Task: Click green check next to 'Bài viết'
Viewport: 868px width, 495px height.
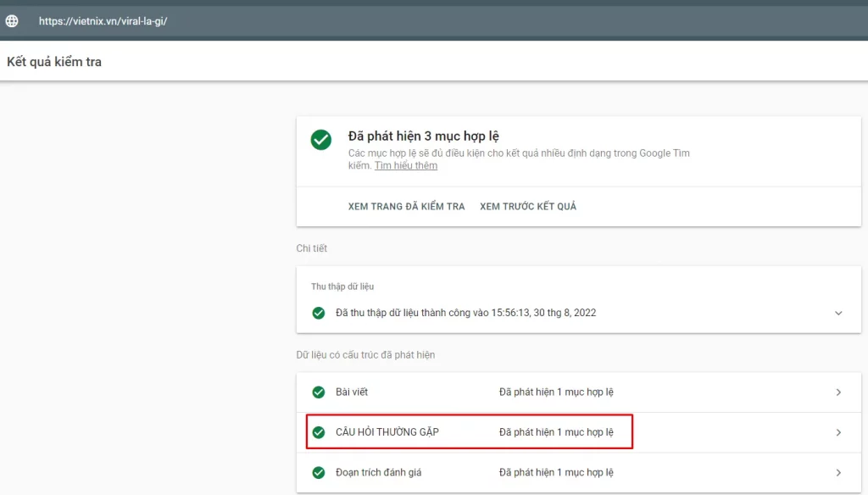Action: click(319, 392)
